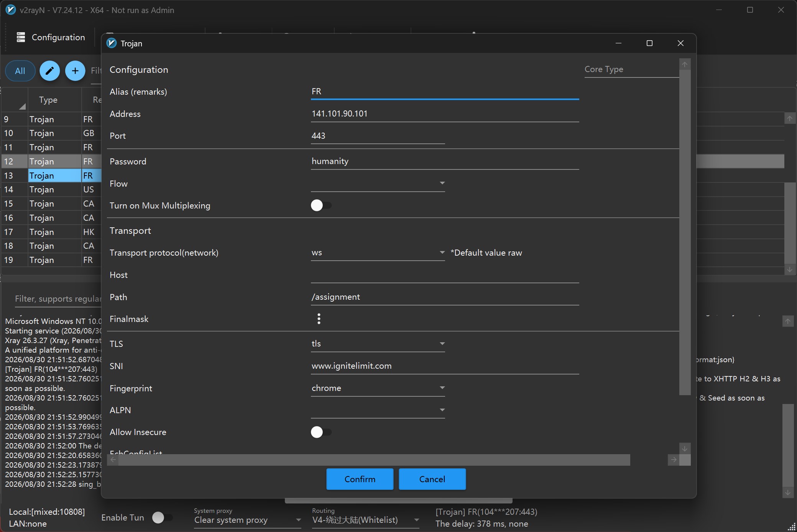Select row 14 Trojan US

coord(52,189)
